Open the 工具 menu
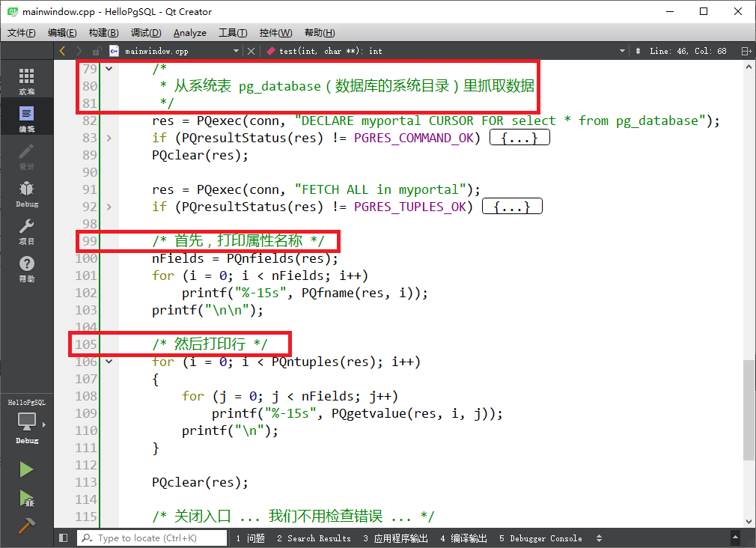This screenshot has height=548, width=756. (x=232, y=32)
